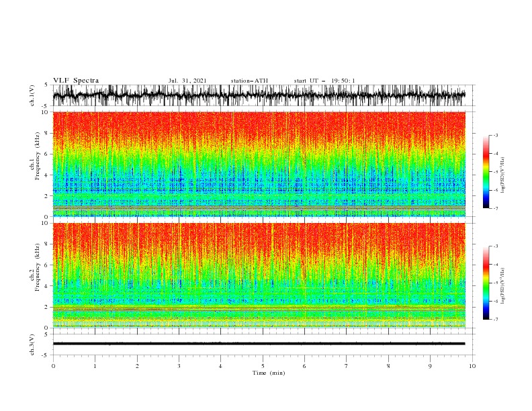Viewport: 532px width, 411px height.
Task: Click time axis tick label '8'
Action: 388,366
